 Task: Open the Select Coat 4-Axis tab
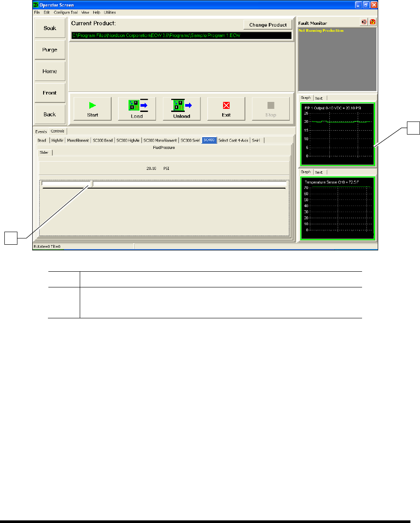[234, 140]
